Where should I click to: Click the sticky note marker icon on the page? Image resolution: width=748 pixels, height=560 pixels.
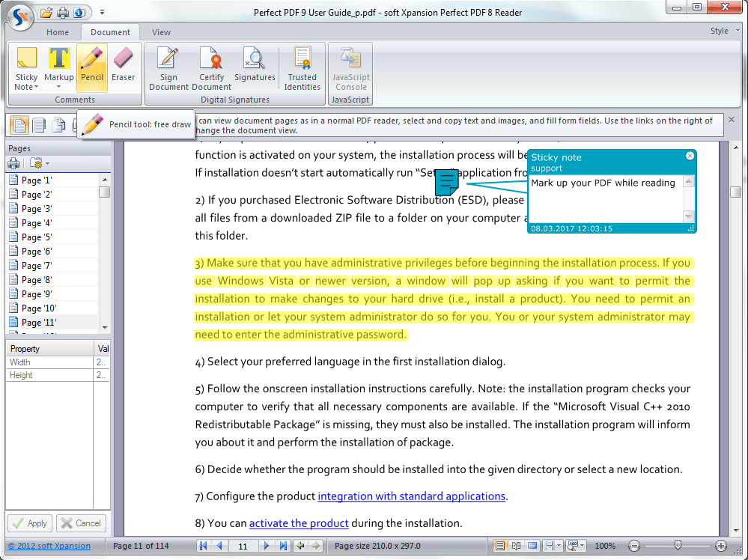pos(447,182)
